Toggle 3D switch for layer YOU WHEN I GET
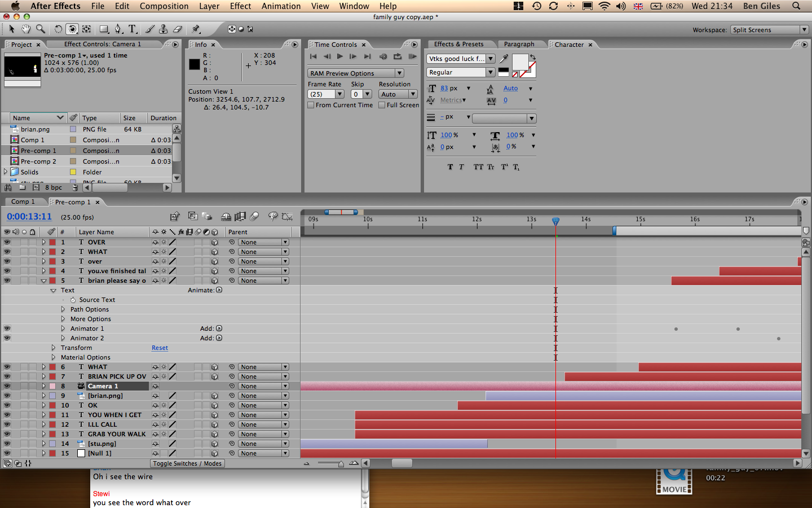The image size is (812, 508). tap(214, 415)
